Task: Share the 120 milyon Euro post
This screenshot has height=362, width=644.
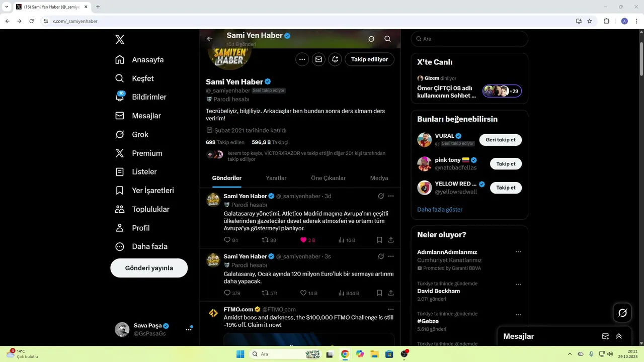Action: 391,293
